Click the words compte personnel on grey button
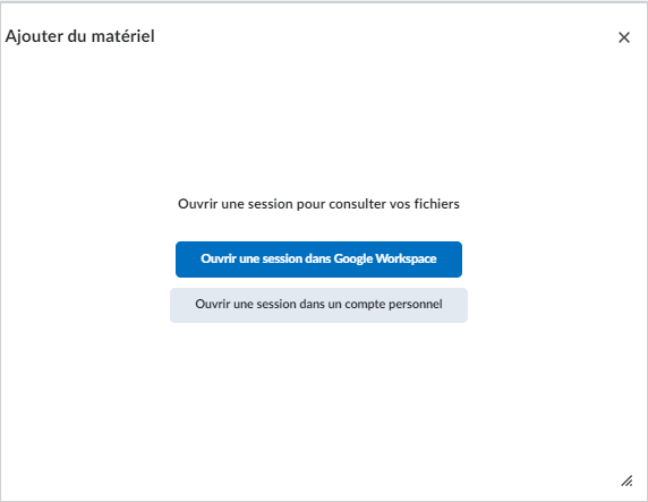The height and width of the screenshot is (502, 648). [x=393, y=305]
